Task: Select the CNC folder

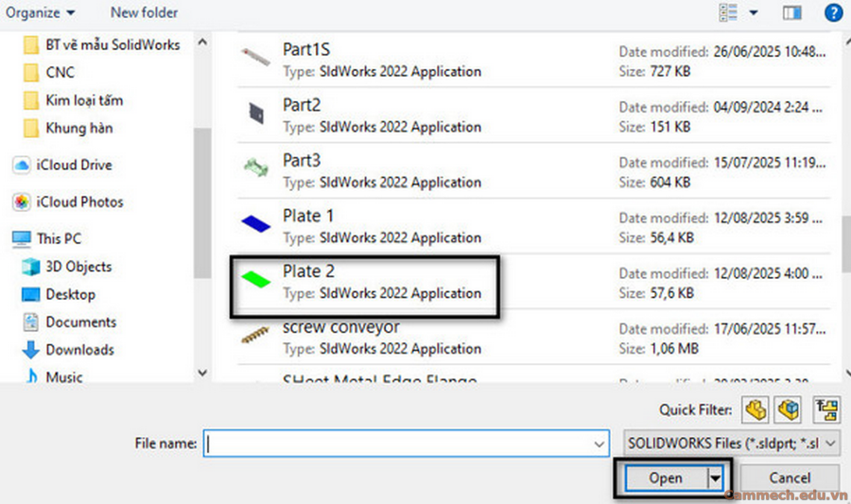Action: tap(49, 72)
